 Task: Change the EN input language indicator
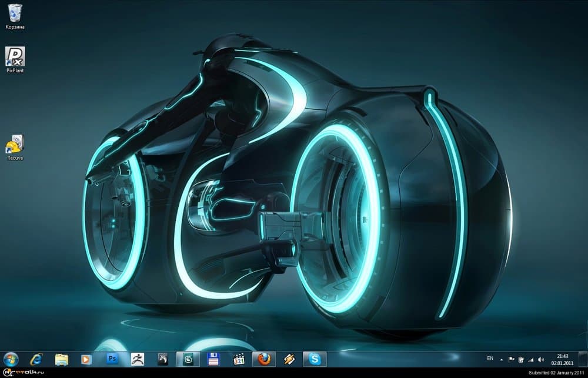pos(490,359)
